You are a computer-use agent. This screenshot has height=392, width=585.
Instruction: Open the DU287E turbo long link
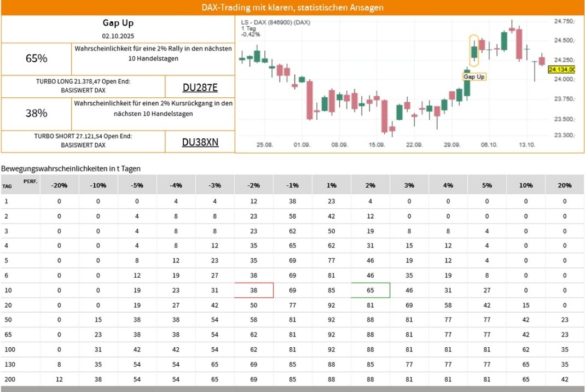[x=200, y=87]
